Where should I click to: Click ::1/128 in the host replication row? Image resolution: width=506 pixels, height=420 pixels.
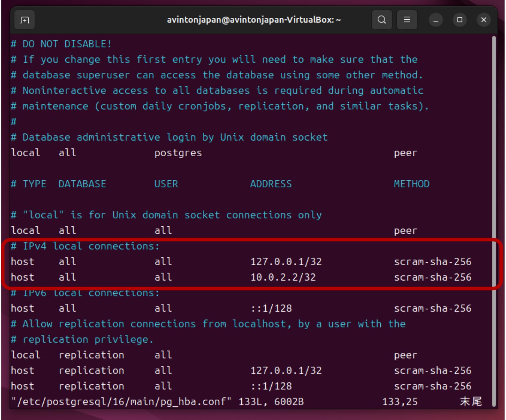[271, 386]
